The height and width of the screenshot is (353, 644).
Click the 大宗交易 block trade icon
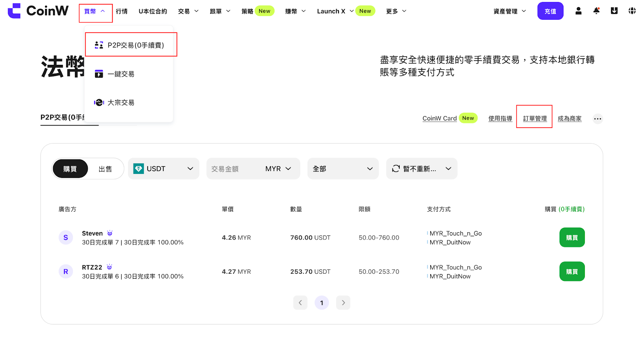(99, 103)
